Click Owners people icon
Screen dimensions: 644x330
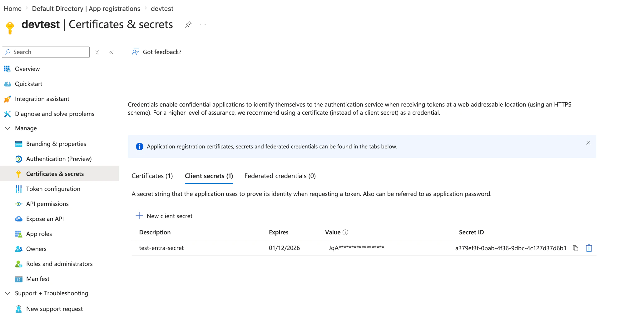tap(19, 249)
